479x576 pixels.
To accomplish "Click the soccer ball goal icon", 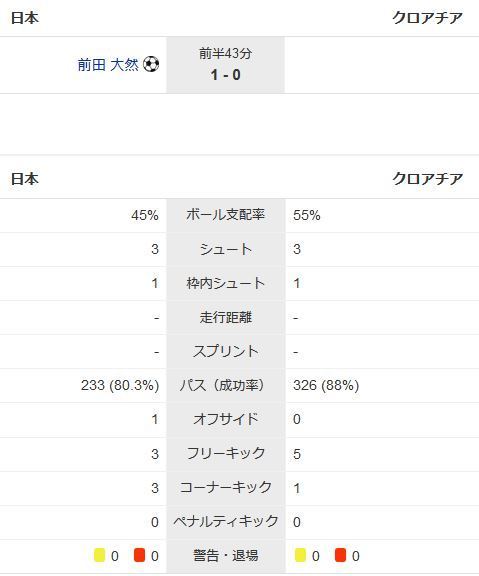I will tap(151, 64).
